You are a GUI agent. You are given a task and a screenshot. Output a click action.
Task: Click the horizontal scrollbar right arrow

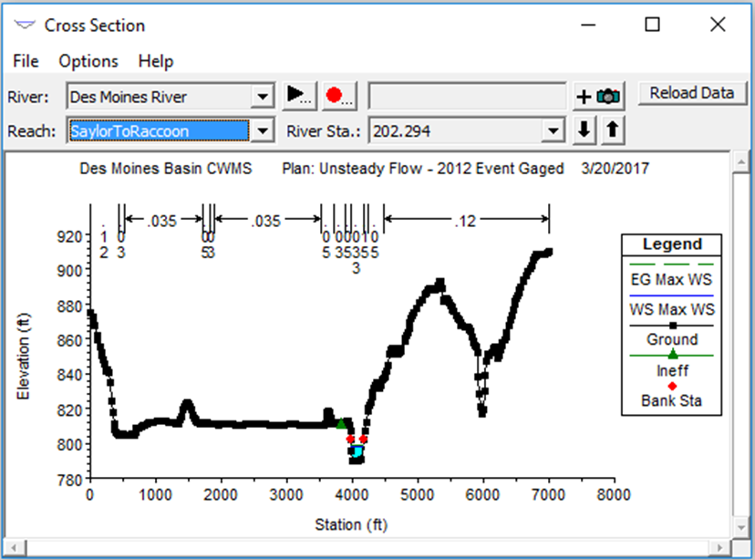(x=719, y=547)
